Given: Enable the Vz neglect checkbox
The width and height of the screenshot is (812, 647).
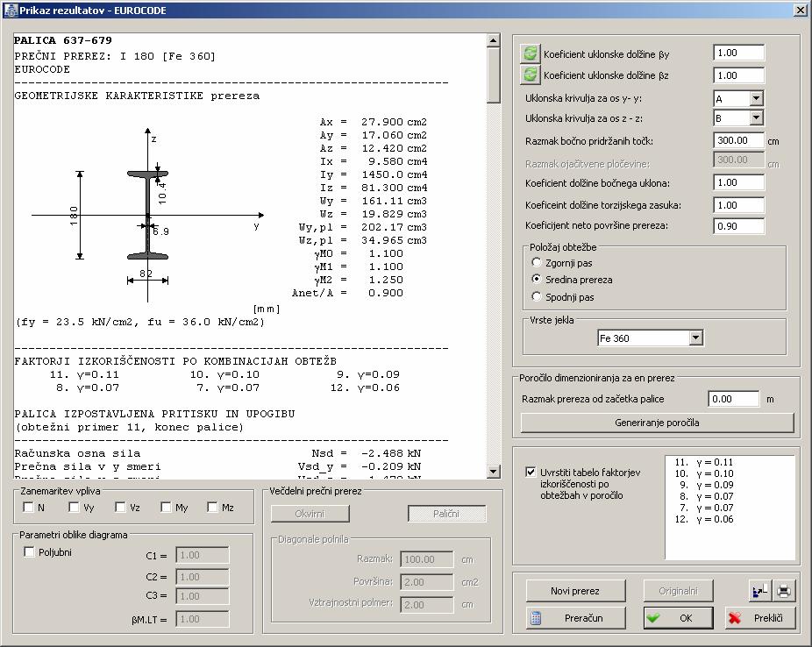Looking at the screenshot, I should click(120, 508).
